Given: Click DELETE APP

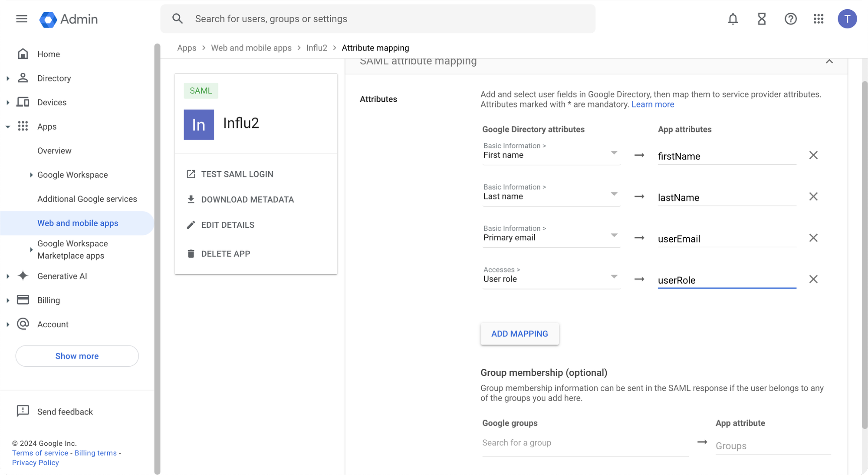Looking at the screenshot, I should click(x=218, y=254).
